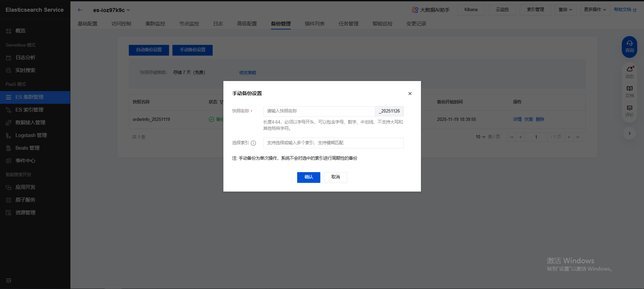The width and height of the screenshot is (644, 289).
Task: Click the page number input field
Action: (x=536, y=137)
